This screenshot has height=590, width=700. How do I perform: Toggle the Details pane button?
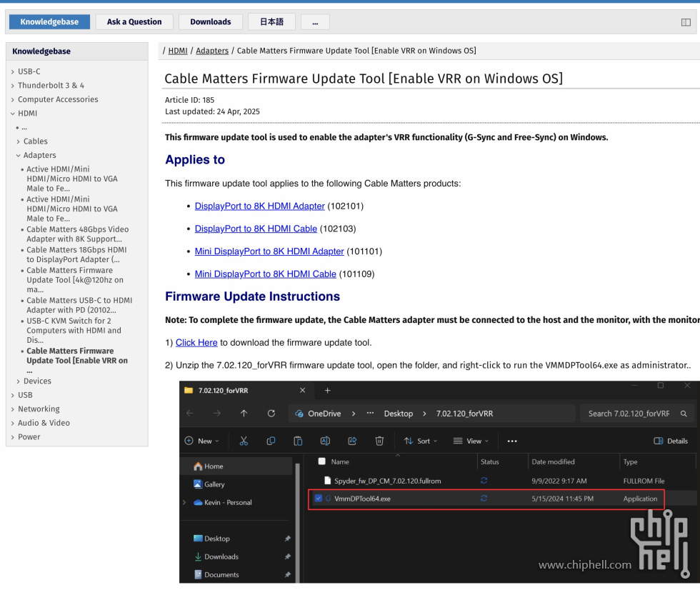pyautogui.click(x=671, y=441)
